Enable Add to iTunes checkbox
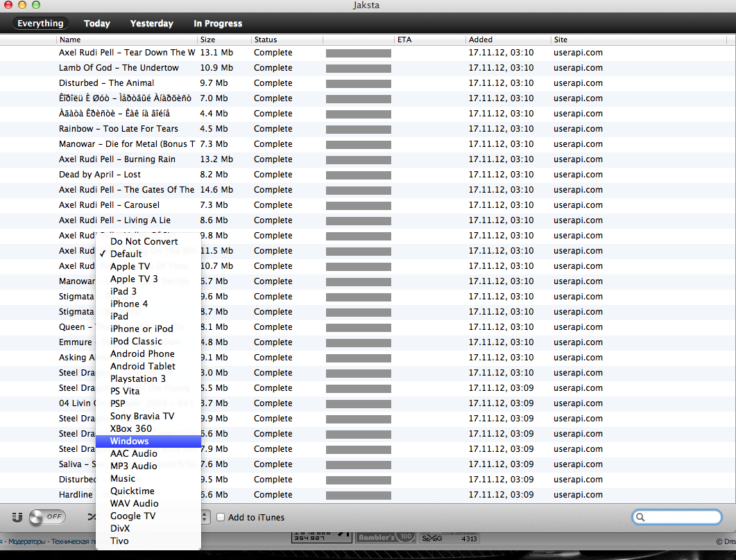Viewport: 736px width, 560px height. point(221,517)
